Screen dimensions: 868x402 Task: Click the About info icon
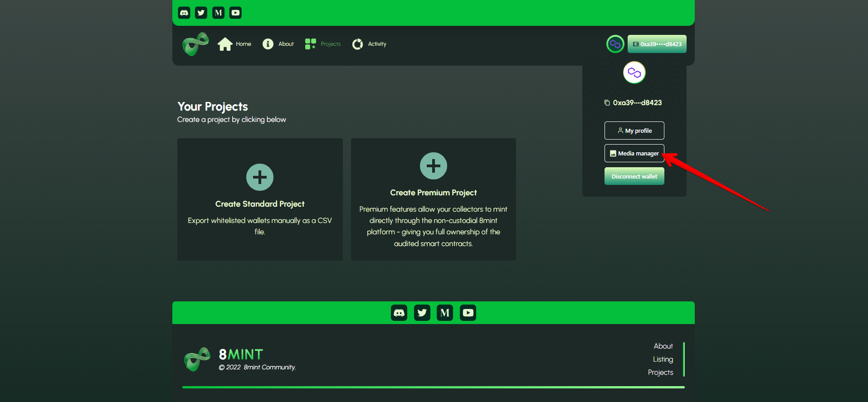268,44
